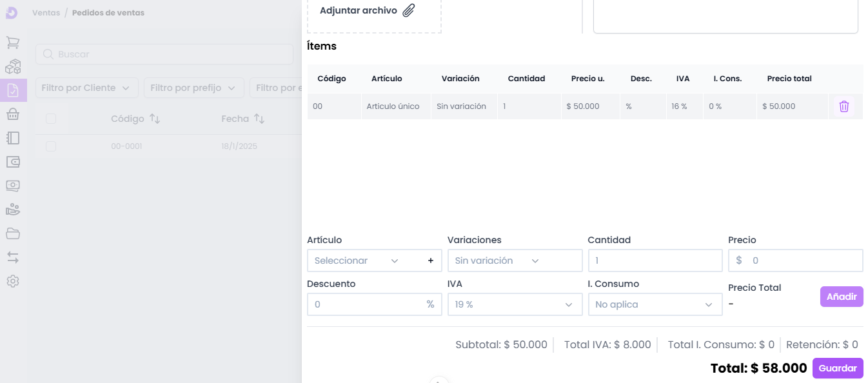Delete the Artículo único item row
868x383 pixels.
pyautogui.click(x=843, y=106)
